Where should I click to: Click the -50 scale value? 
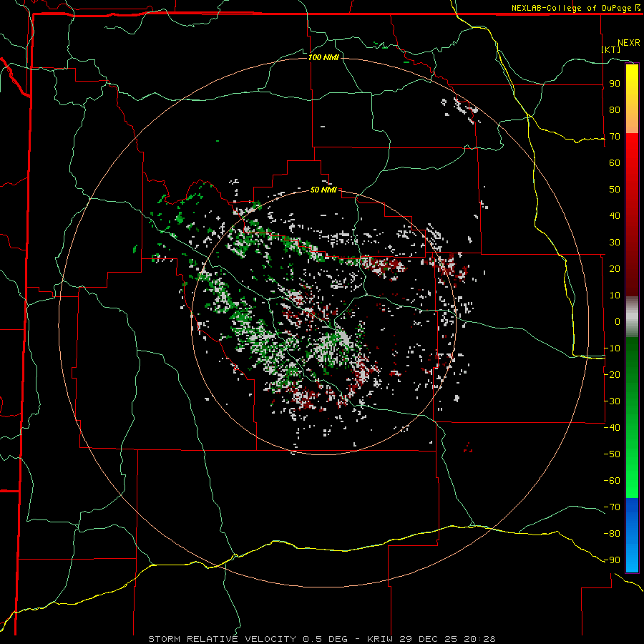point(612,454)
